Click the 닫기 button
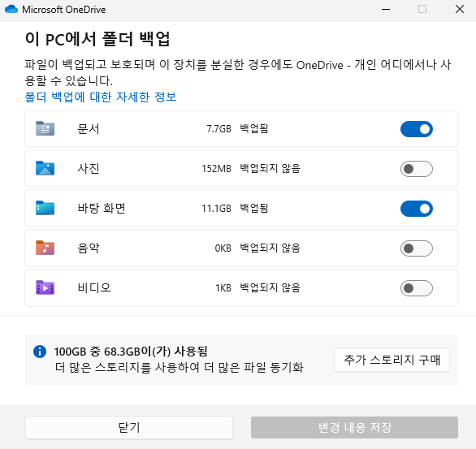The image size is (476, 449). pyautogui.click(x=128, y=427)
